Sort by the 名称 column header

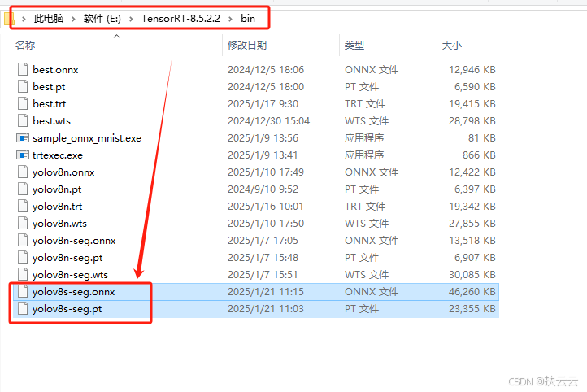[25, 46]
